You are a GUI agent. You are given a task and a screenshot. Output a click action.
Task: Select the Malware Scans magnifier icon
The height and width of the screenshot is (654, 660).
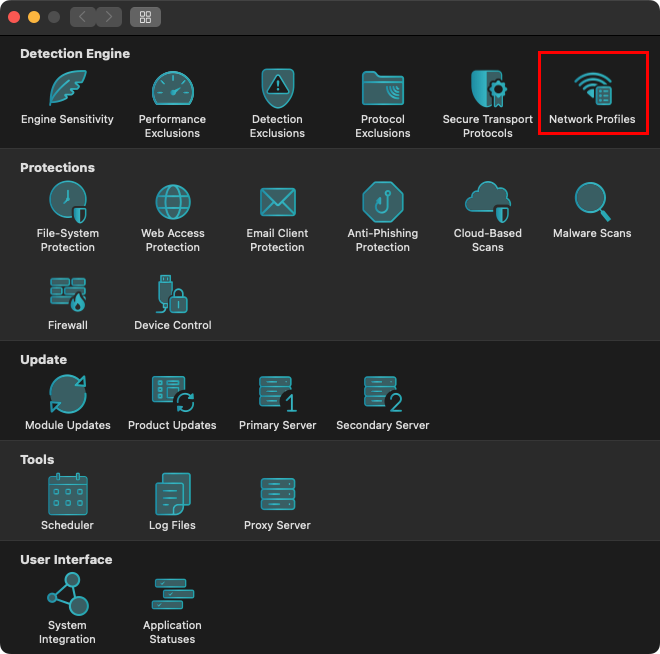tap(592, 203)
